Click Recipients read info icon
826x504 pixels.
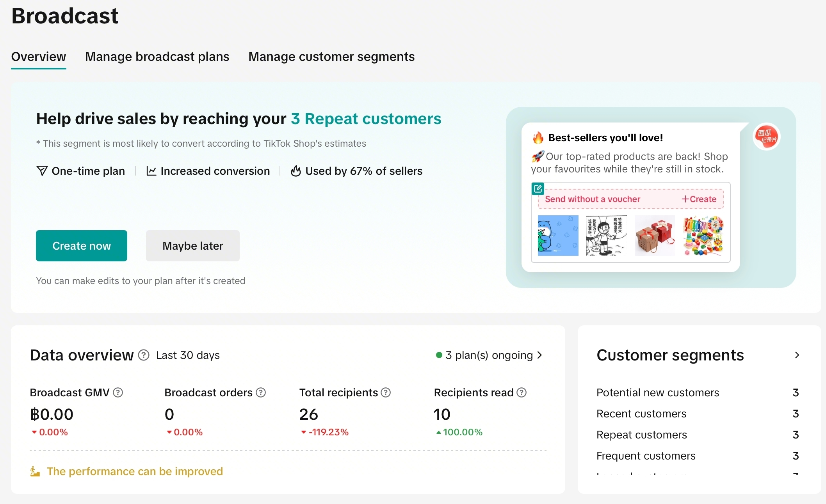pos(522,393)
